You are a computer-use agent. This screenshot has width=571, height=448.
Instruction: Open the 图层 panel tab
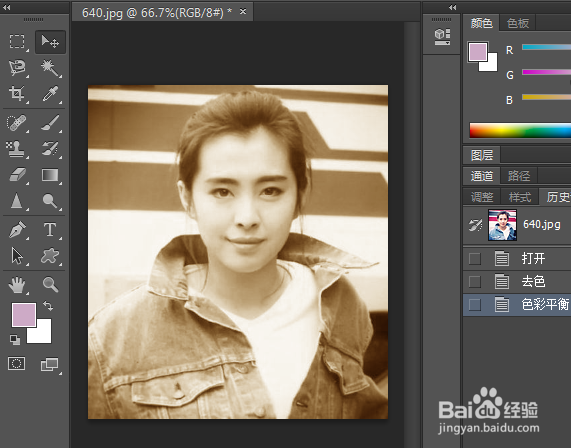point(482,155)
